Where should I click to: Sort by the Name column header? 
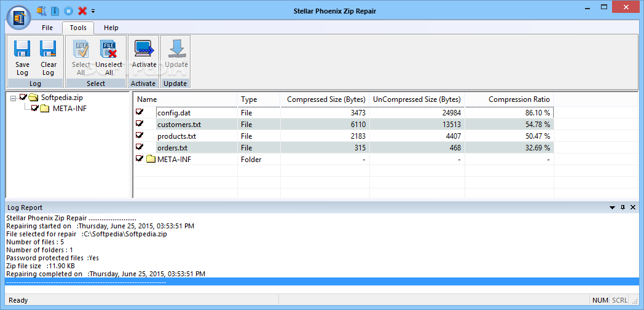(185, 99)
